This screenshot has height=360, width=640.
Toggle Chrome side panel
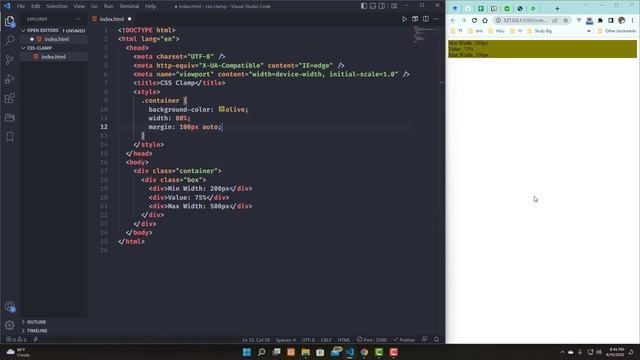(611, 20)
